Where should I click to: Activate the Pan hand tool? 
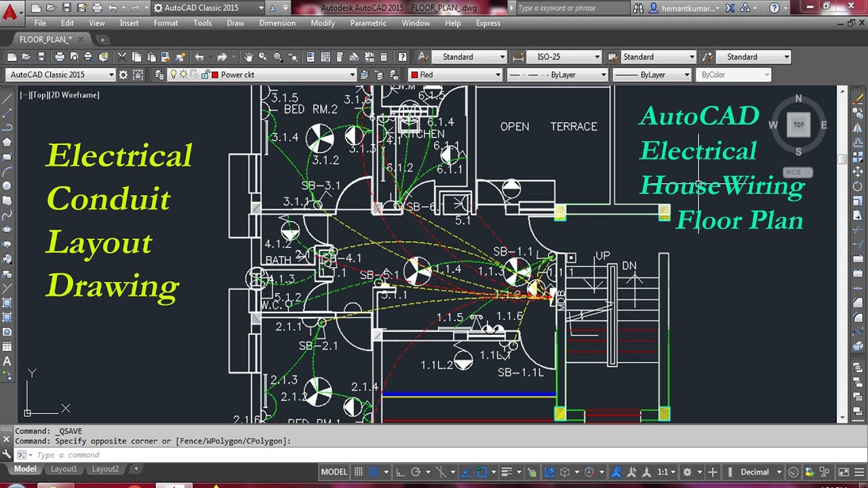249,57
